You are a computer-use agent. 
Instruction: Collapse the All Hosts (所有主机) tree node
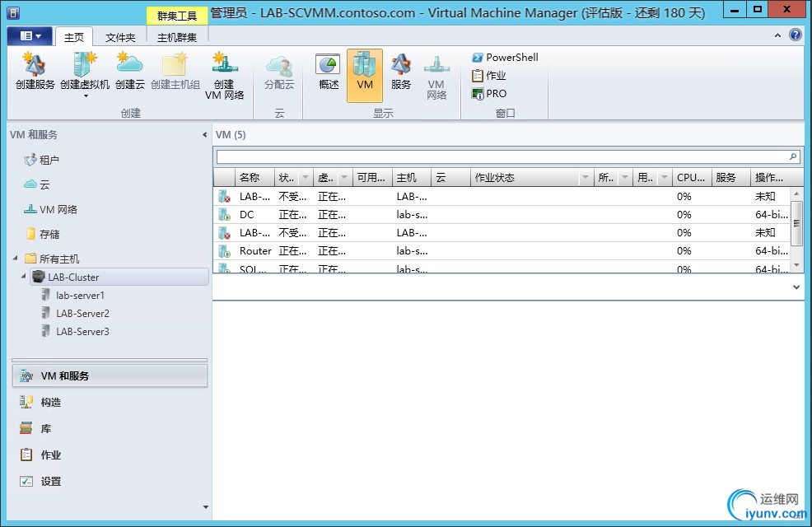click(15, 258)
